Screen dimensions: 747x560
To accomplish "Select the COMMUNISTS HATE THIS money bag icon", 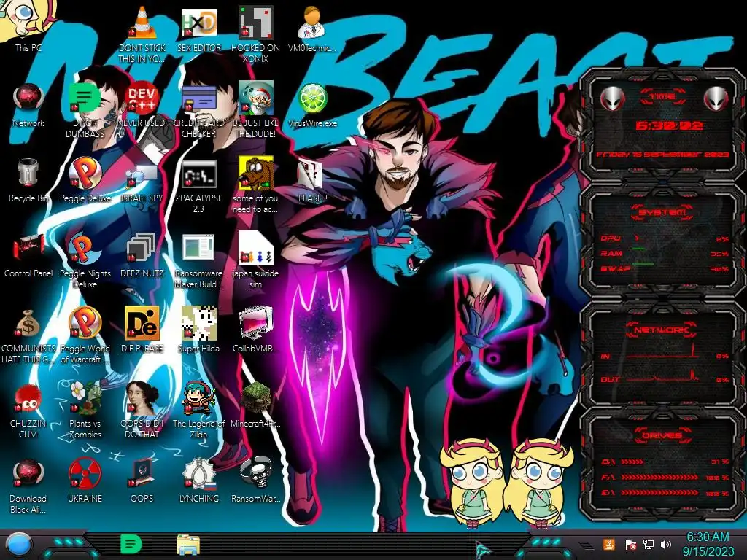I will [28, 324].
